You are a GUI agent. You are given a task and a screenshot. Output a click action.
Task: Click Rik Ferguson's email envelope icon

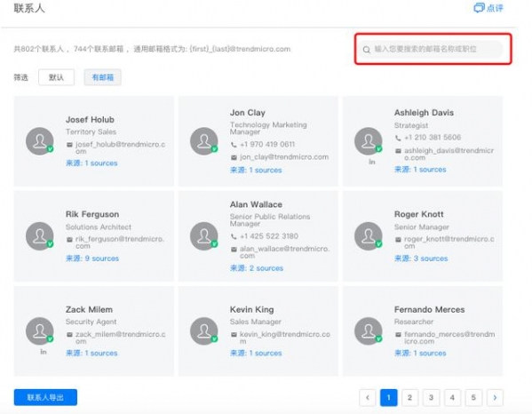(x=69, y=240)
